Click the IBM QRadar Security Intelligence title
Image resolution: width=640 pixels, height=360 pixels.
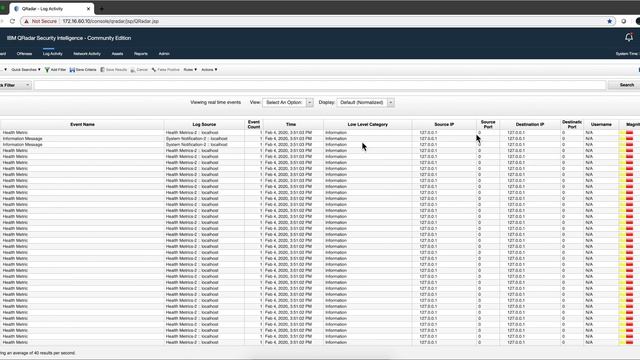[x=69, y=38]
